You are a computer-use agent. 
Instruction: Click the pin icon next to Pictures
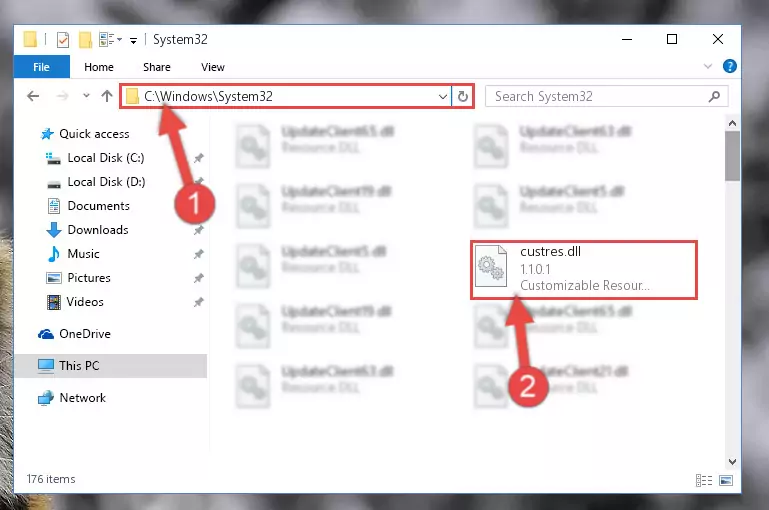coord(198,278)
